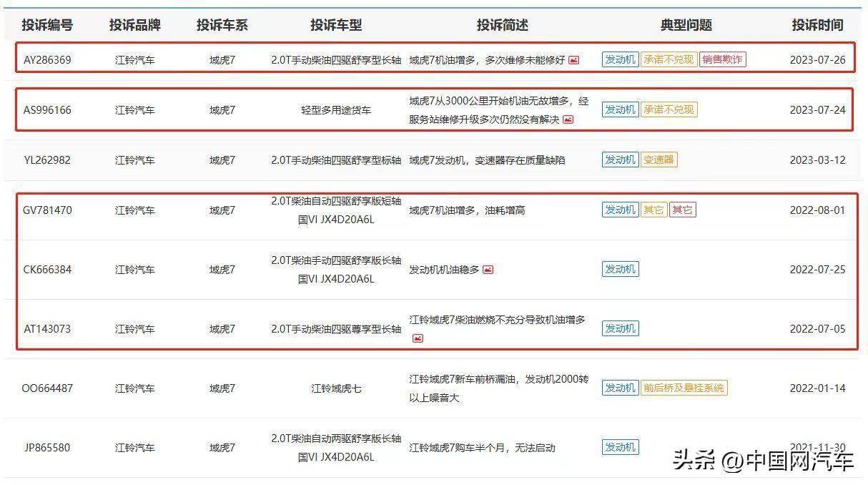Click 域虎7 series in JP865580 row

click(222, 448)
